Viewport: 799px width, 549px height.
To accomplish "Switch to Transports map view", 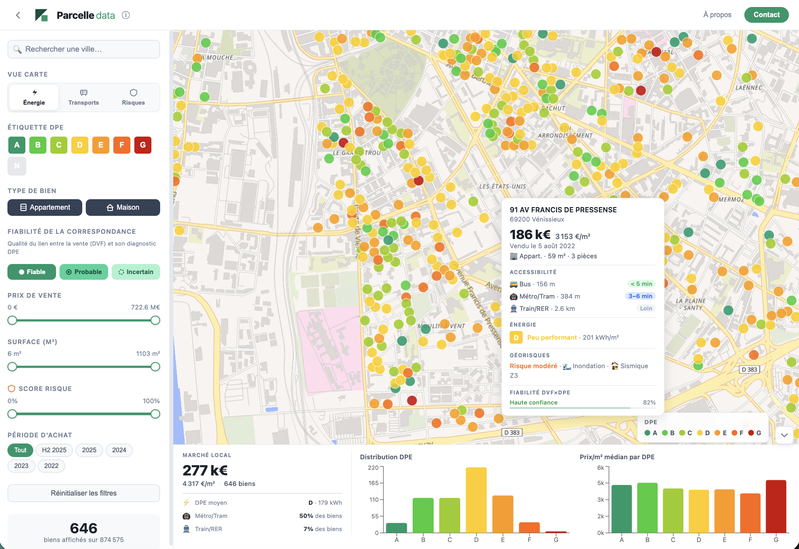I will coord(84,97).
